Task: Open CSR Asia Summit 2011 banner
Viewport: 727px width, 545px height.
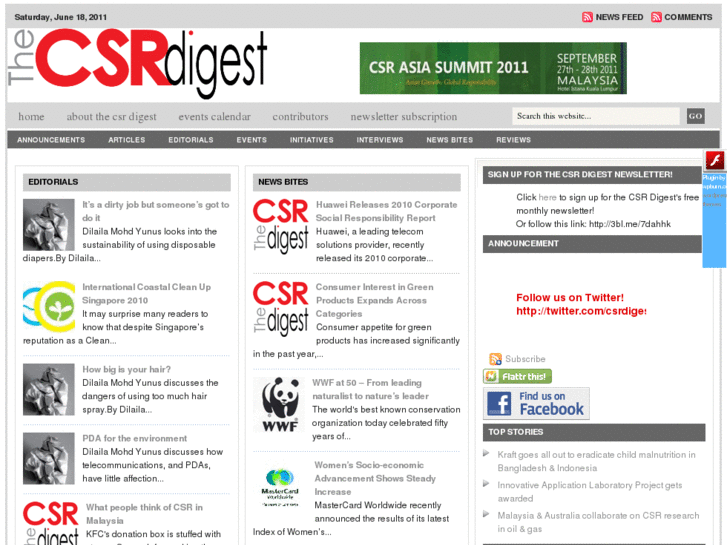Action: coord(493,68)
